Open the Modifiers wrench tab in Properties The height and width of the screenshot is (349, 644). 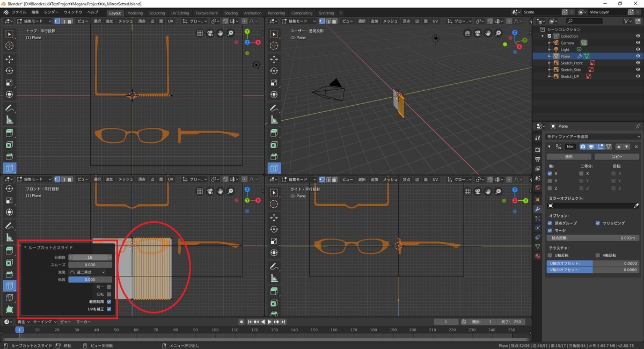tap(537, 209)
